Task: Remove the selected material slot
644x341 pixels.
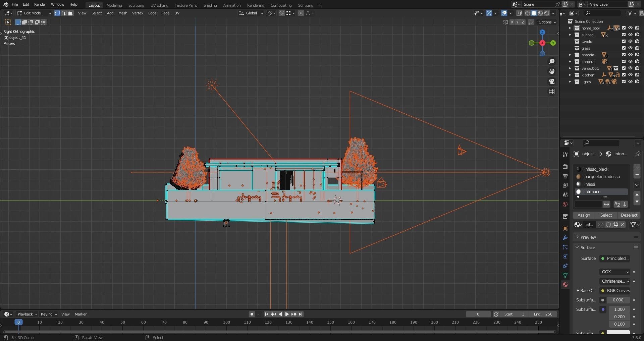Action: pos(637,175)
